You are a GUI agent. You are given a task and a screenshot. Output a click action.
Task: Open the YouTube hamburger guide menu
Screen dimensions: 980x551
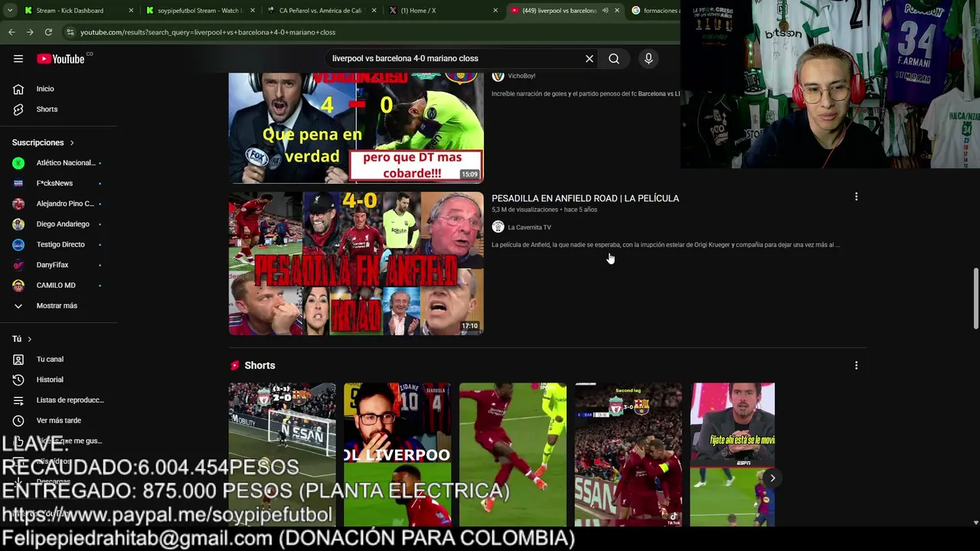tap(18, 59)
